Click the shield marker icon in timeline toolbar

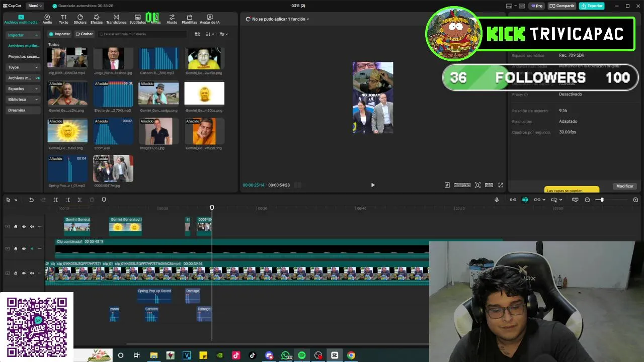(x=104, y=200)
